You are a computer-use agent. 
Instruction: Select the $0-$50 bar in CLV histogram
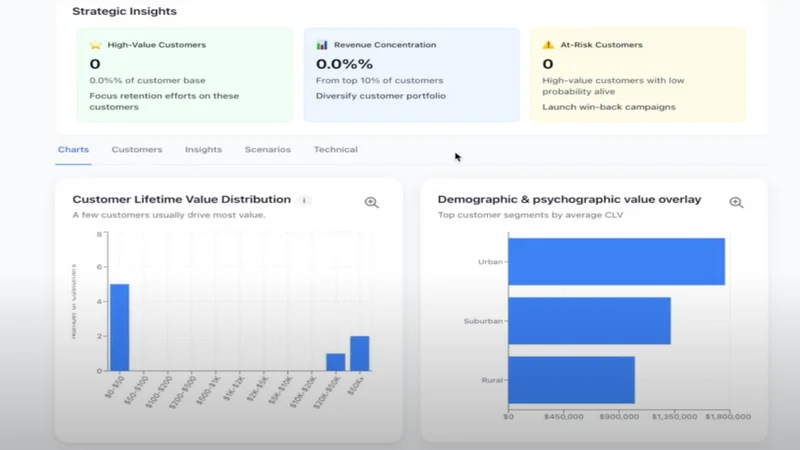[119, 328]
